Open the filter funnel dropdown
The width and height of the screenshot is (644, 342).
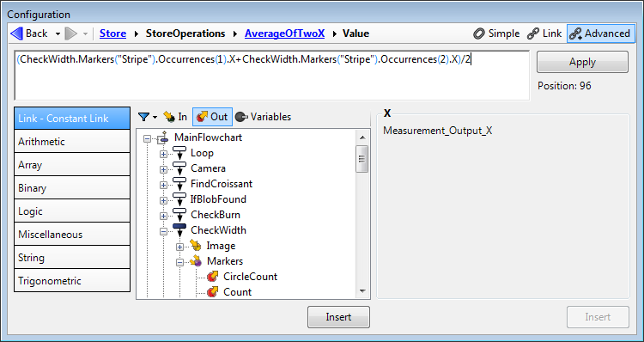click(148, 117)
